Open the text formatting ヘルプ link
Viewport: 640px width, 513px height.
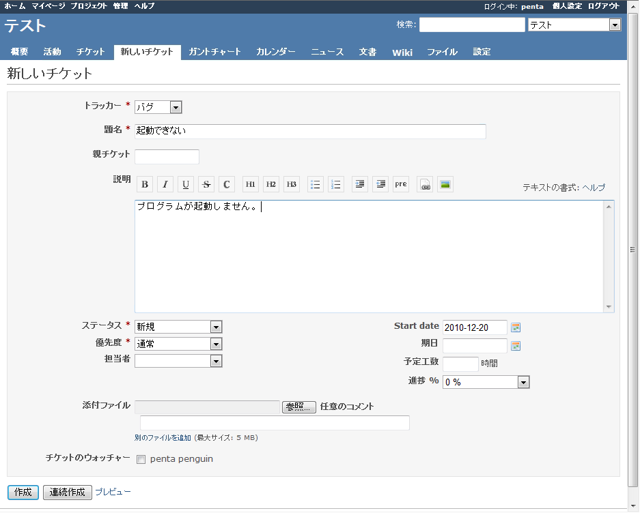[x=593, y=187]
